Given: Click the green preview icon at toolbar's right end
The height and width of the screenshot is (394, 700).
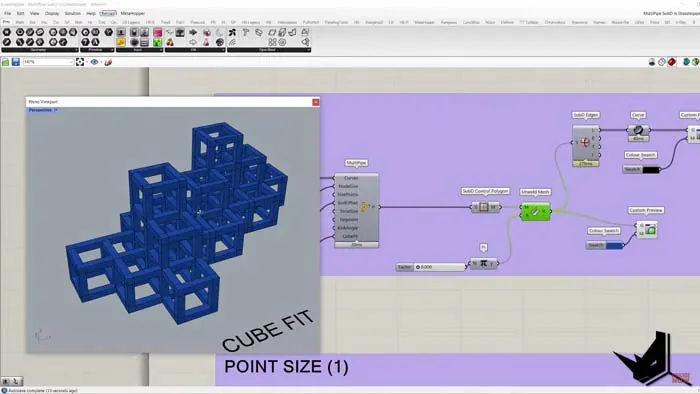Looking at the screenshot, I should pos(696,62).
